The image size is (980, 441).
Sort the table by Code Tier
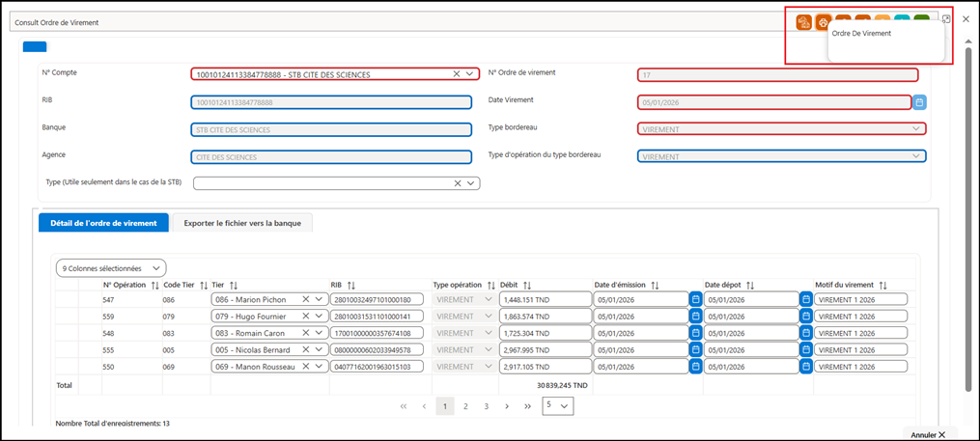pos(204,285)
